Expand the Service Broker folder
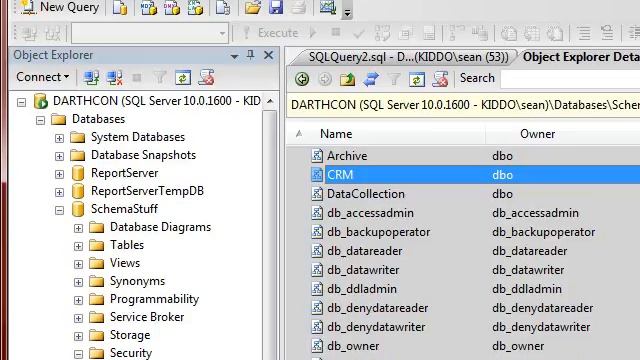Screen dimensions: 640x360 pyautogui.click(x=78, y=318)
